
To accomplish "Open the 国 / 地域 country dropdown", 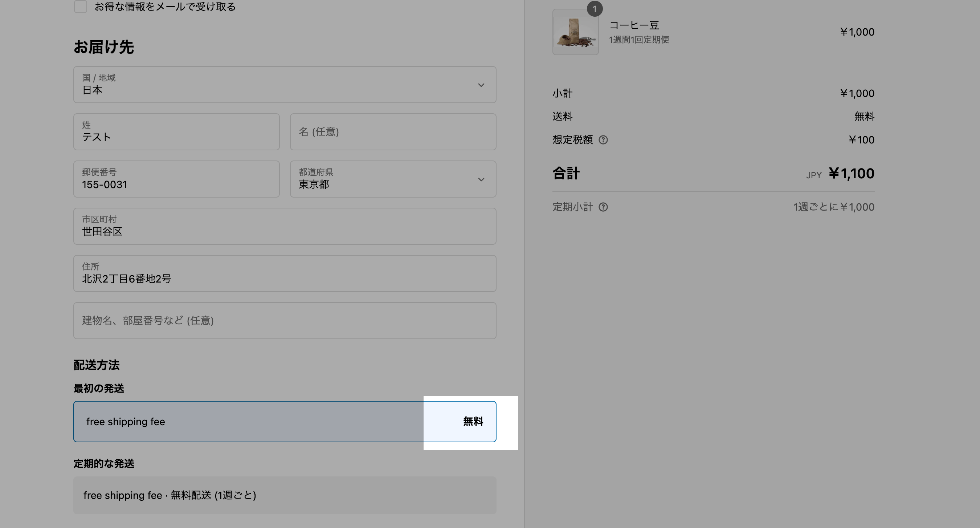I will (284, 85).
